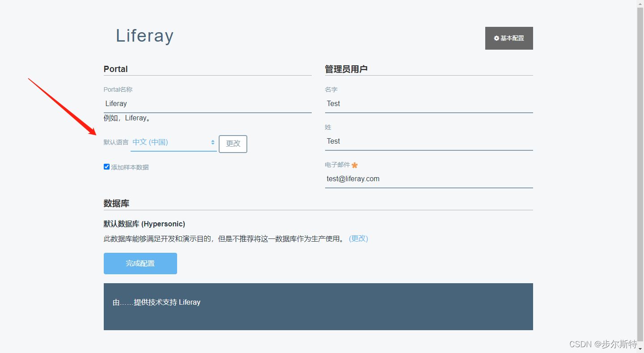Click the 电子邮件 field with test@liferay.com
Image resolution: width=644 pixels, height=353 pixels.
click(x=429, y=179)
